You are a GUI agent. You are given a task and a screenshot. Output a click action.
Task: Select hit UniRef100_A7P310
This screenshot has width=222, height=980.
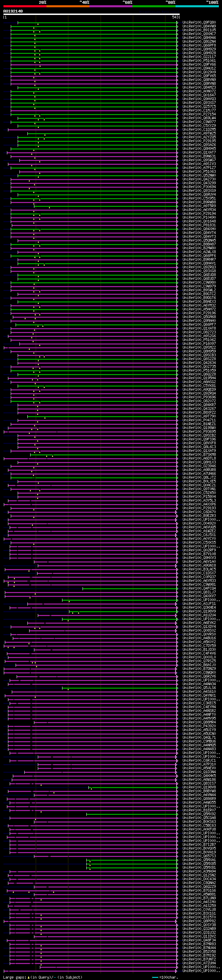tap(199, 764)
